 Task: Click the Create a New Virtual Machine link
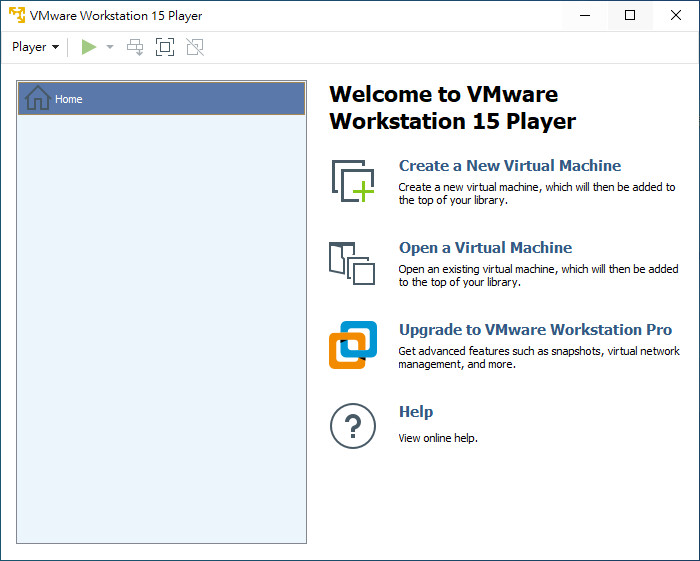(510, 166)
